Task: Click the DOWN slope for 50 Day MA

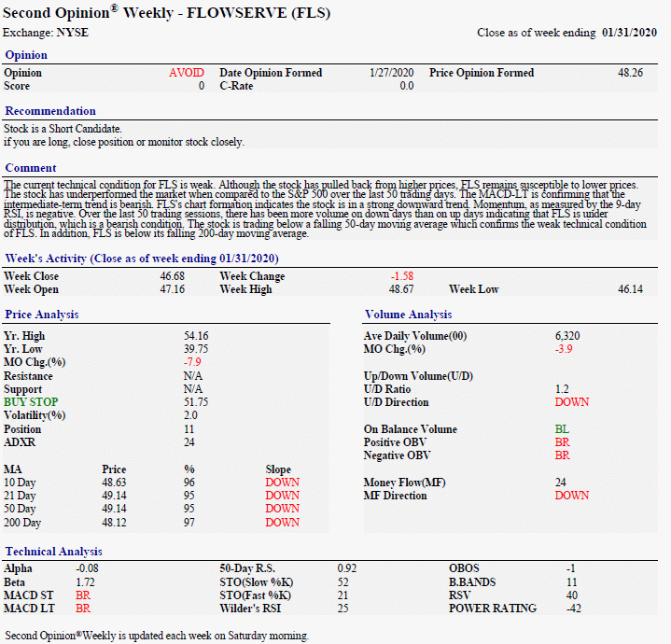Action: point(283,509)
